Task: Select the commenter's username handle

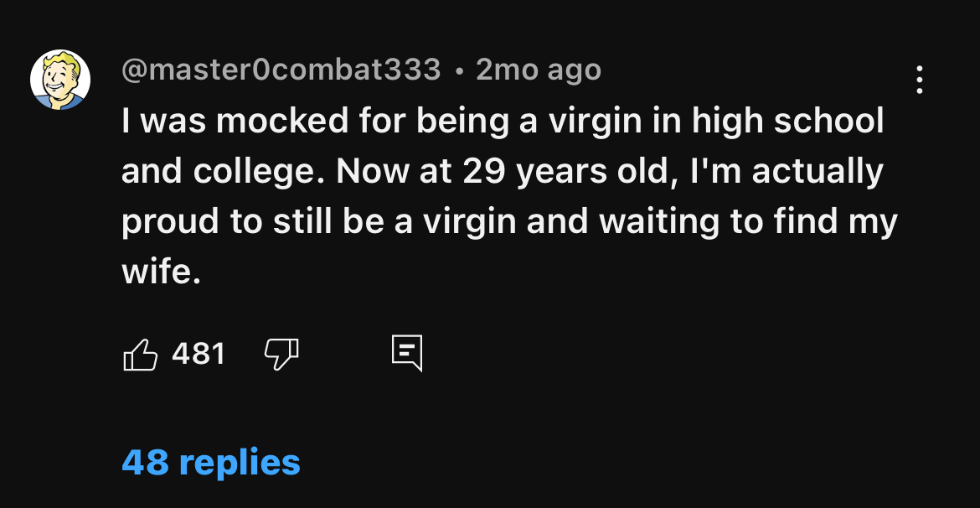Action: (281, 70)
